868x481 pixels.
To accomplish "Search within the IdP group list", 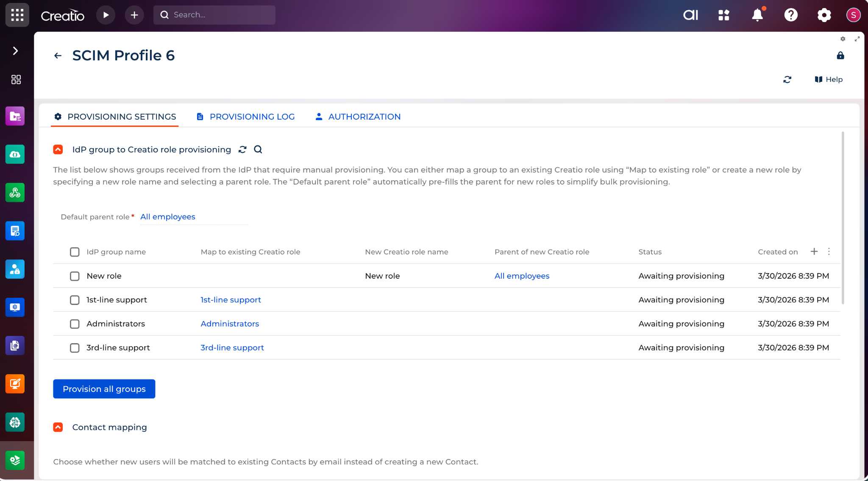I will tap(258, 149).
